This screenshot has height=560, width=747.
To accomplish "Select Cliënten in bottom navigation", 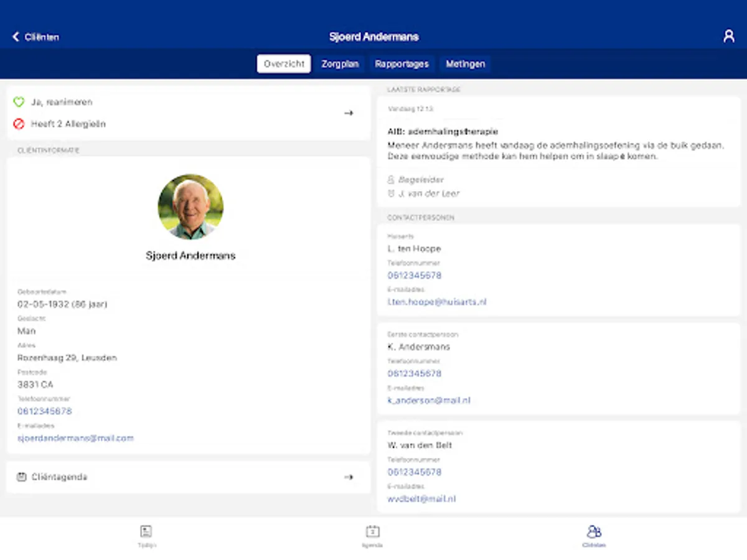I will [x=594, y=536].
